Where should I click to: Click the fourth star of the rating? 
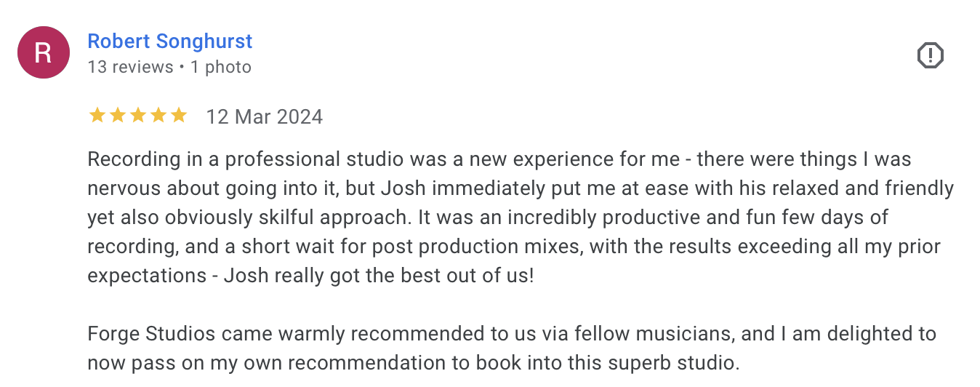click(x=158, y=116)
